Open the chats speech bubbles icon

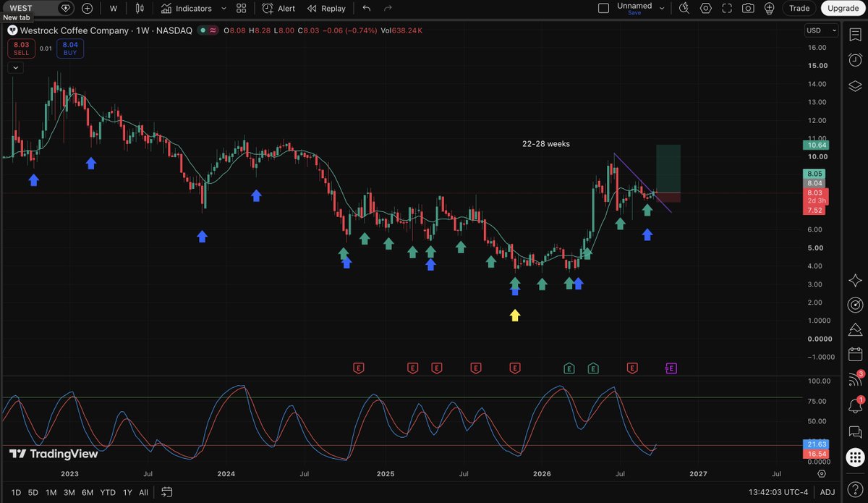point(854,431)
